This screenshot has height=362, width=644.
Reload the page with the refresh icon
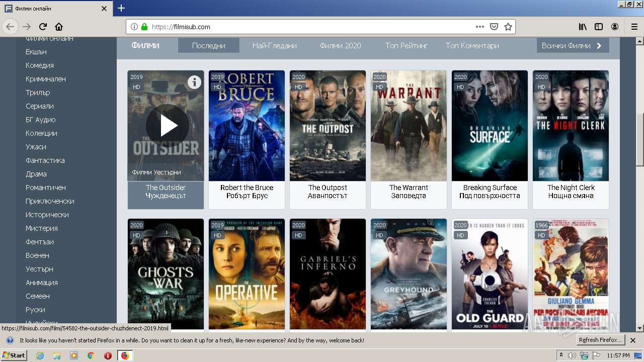[43, 27]
